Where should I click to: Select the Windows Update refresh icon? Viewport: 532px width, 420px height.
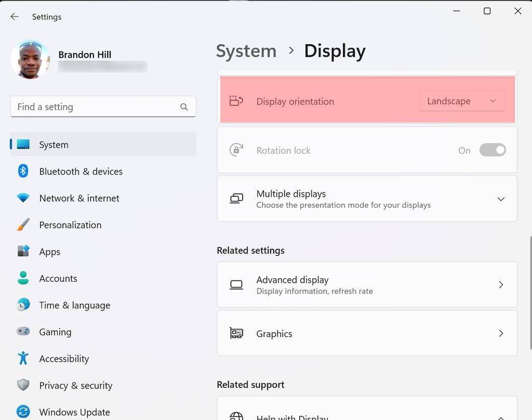point(23,412)
